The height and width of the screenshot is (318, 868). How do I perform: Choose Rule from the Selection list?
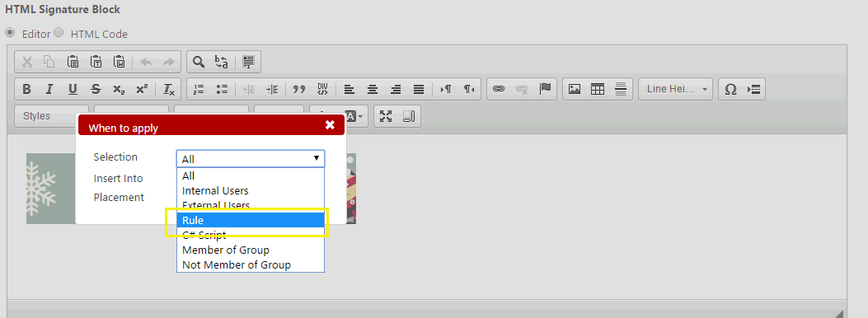pos(251,220)
